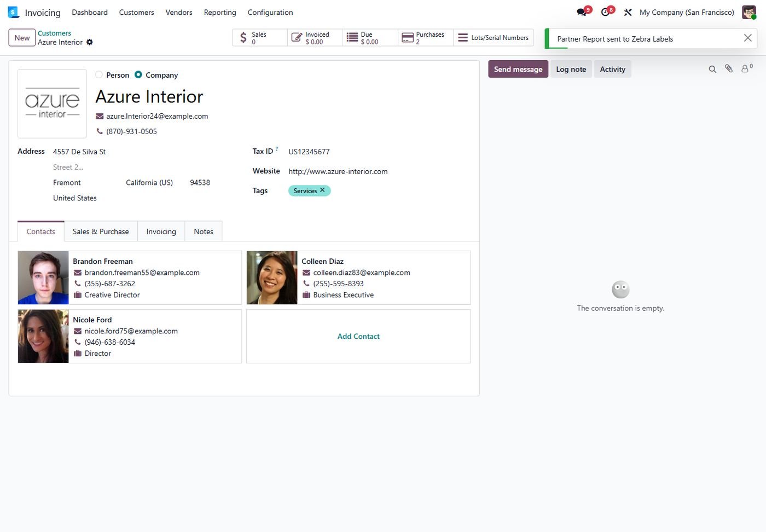
Task: Remove the Services tag with its X
Action: (x=322, y=190)
